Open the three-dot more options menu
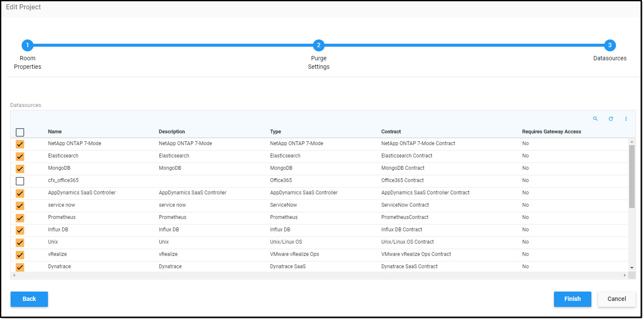 pyautogui.click(x=626, y=119)
